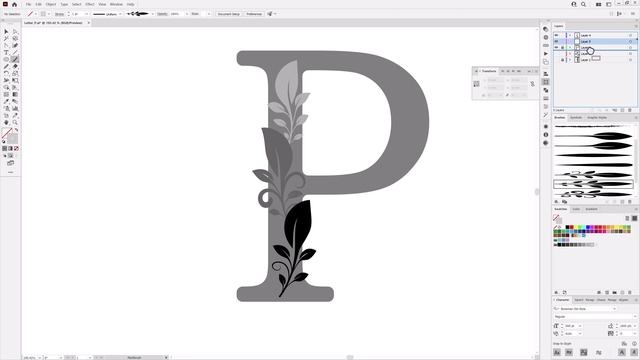
Task: Open the Window menu
Action: [x=116, y=4]
